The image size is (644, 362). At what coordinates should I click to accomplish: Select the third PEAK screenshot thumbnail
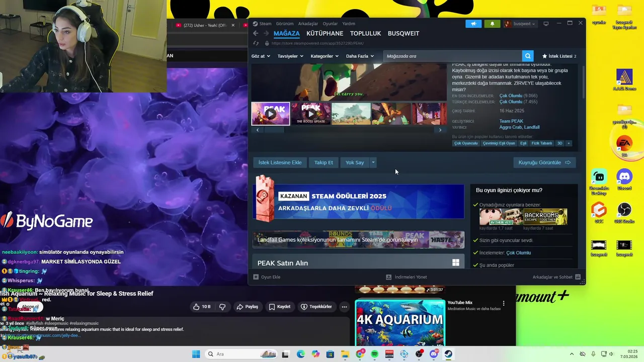click(351, 114)
